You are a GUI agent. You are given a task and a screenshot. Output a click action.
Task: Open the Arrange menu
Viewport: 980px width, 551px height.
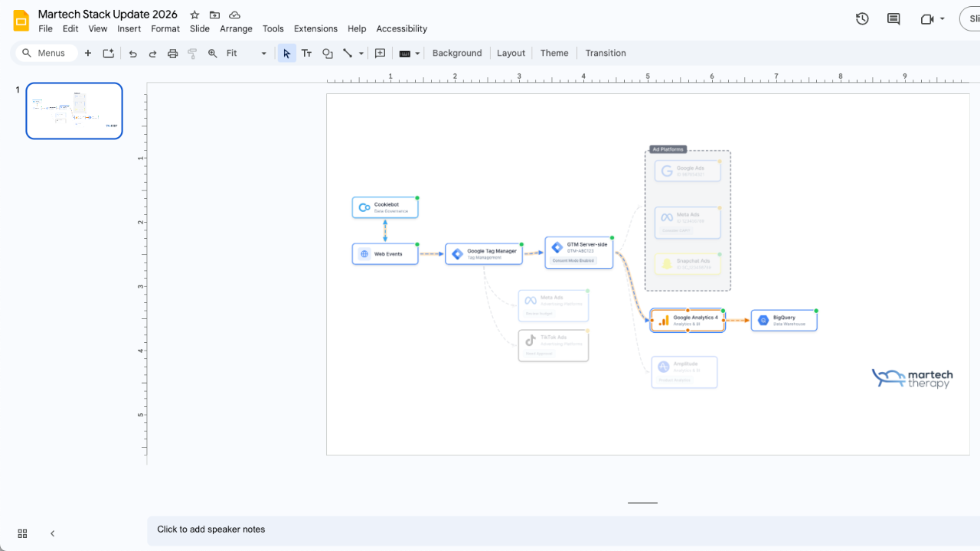click(236, 28)
